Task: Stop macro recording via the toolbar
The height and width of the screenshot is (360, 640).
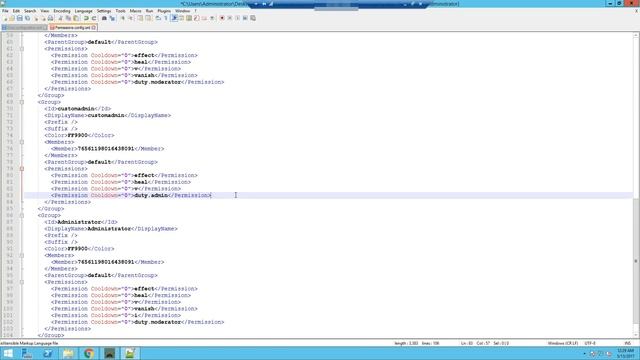Action: click(229, 18)
